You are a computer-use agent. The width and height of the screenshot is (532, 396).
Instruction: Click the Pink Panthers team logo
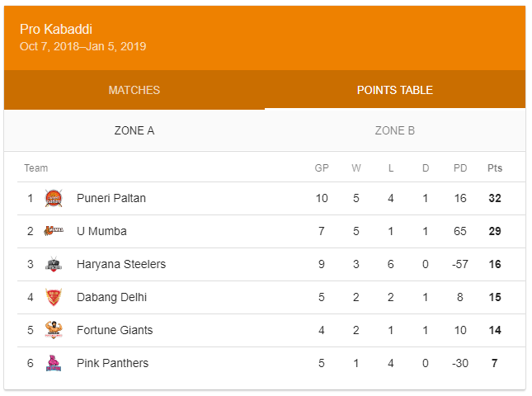click(x=54, y=363)
